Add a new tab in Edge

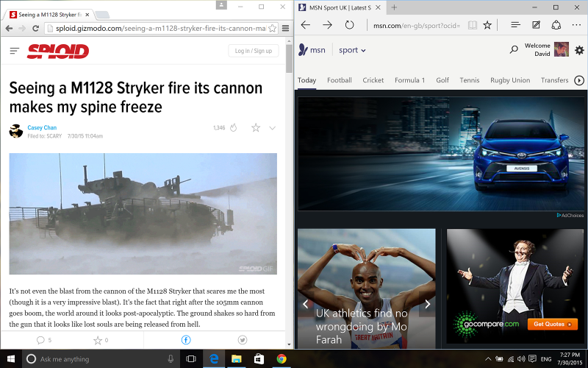pos(394,7)
